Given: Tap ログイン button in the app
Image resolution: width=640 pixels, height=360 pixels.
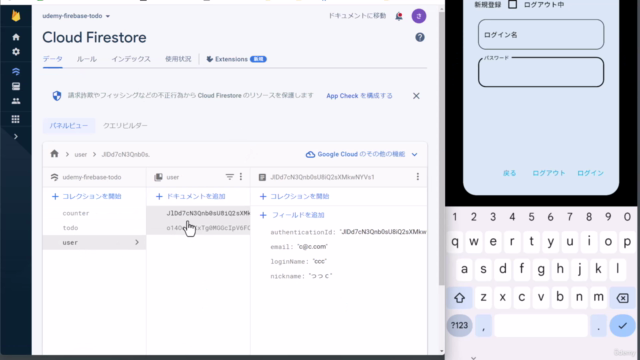Looking at the screenshot, I should tap(590, 173).
